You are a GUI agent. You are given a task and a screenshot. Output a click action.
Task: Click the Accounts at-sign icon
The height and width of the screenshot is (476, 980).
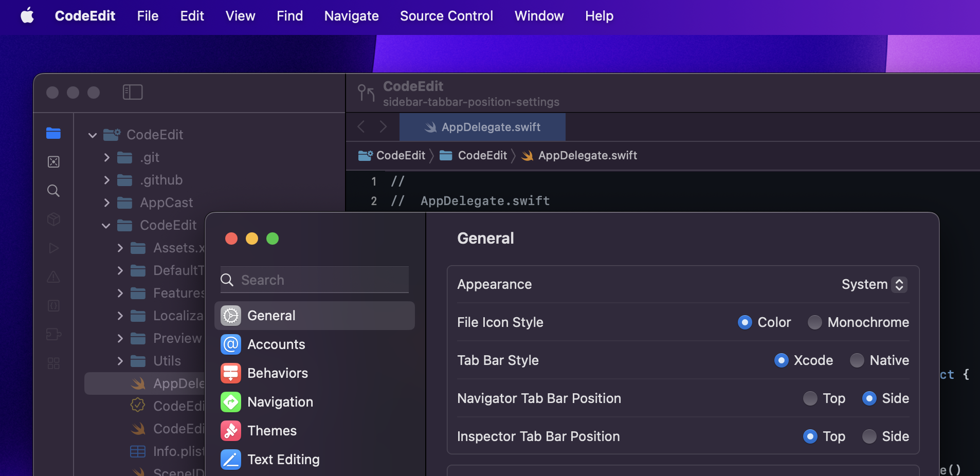pyautogui.click(x=231, y=344)
